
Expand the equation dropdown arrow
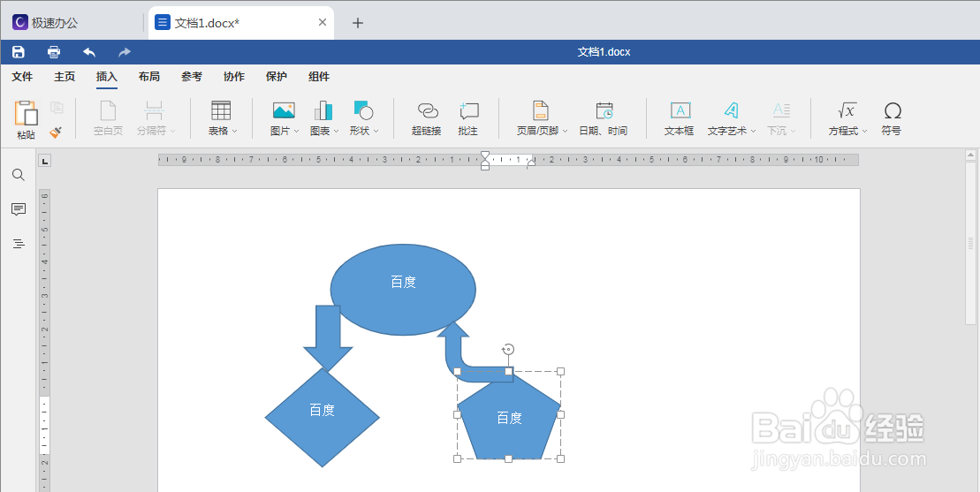pyautogui.click(x=865, y=131)
